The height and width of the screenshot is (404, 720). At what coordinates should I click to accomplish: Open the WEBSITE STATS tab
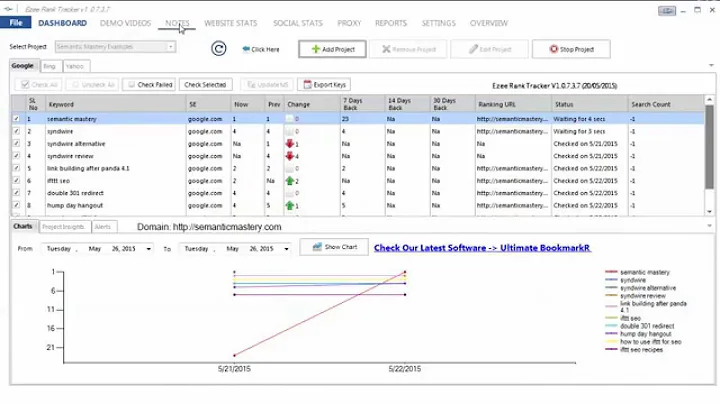(x=231, y=23)
